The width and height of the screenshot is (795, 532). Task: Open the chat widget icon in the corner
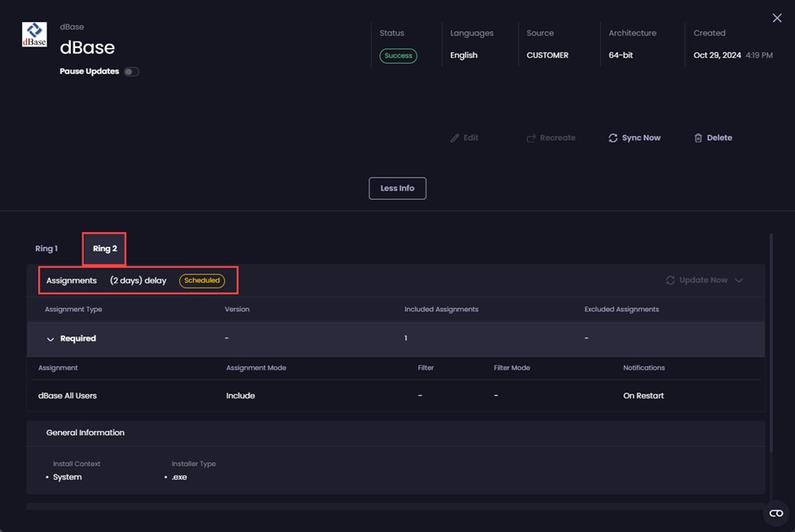(x=775, y=512)
